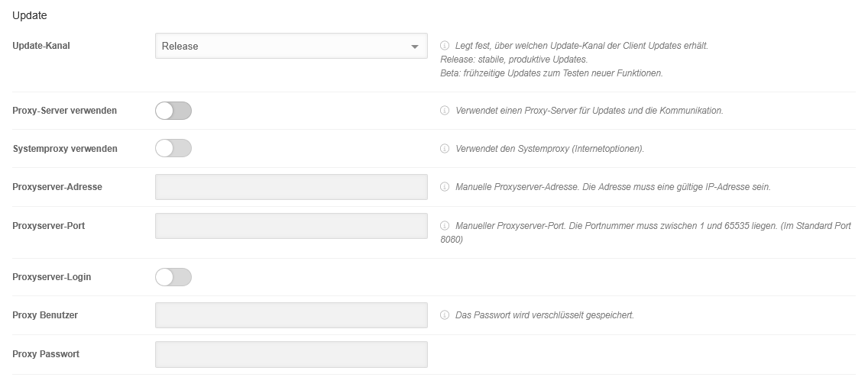Open the Update-Kanal Release dropdown

(291, 46)
